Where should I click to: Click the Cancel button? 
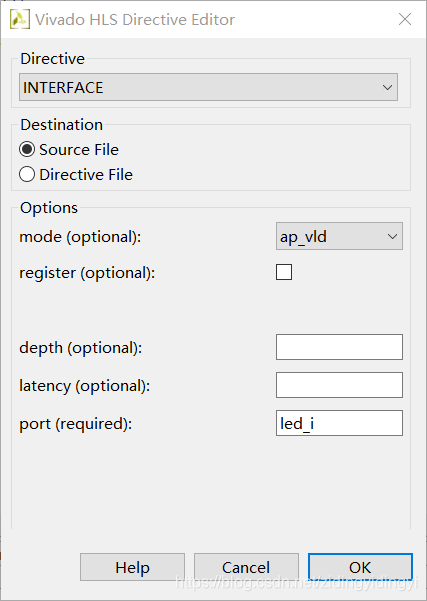click(x=246, y=567)
